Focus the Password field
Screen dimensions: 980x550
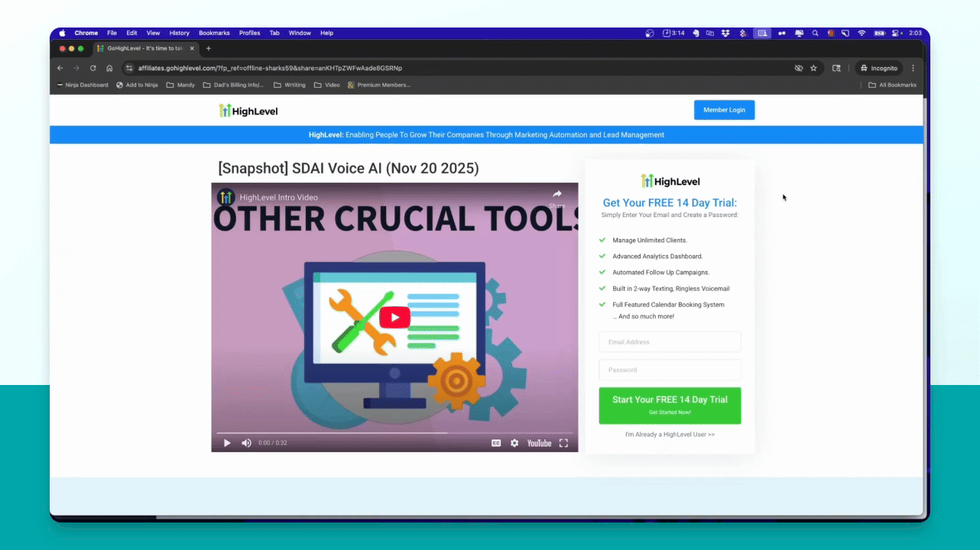coord(670,370)
